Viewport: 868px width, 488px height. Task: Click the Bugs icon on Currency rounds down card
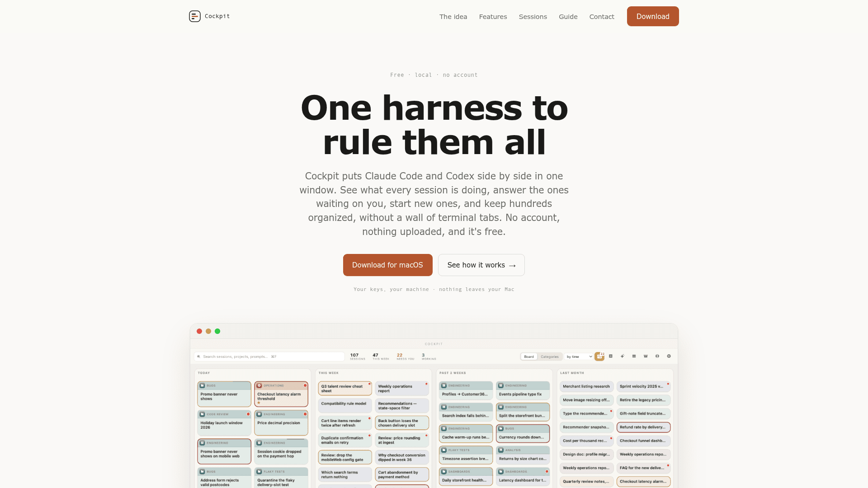501,428
